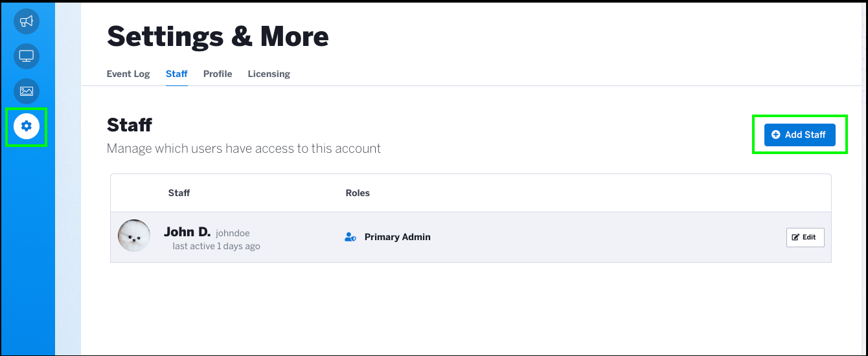Go to the Profile tab
Viewport: 868px width, 356px height.
coord(218,74)
